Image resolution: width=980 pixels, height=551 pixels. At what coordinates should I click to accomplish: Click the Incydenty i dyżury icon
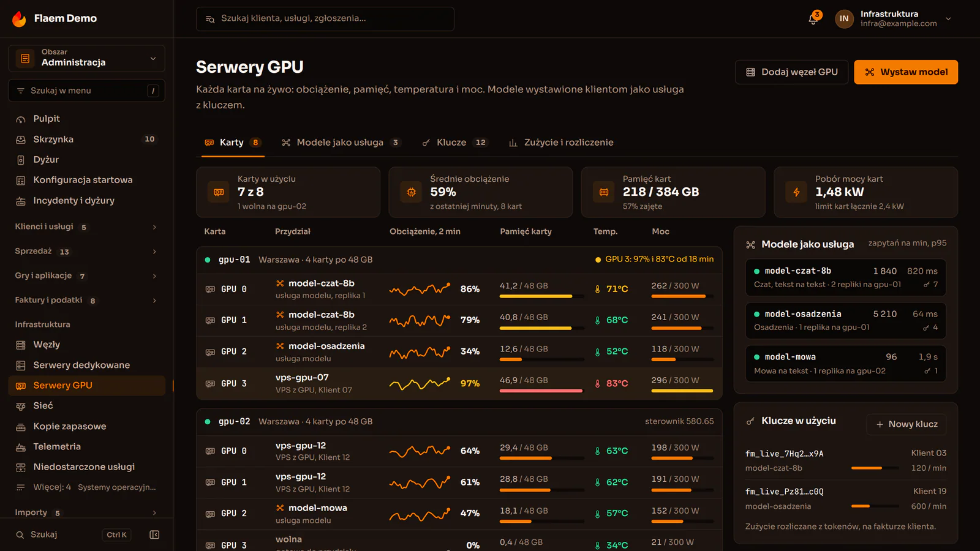click(x=21, y=201)
